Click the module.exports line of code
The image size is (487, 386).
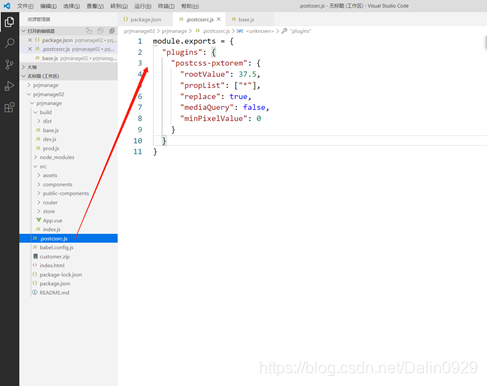(x=193, y=41)
